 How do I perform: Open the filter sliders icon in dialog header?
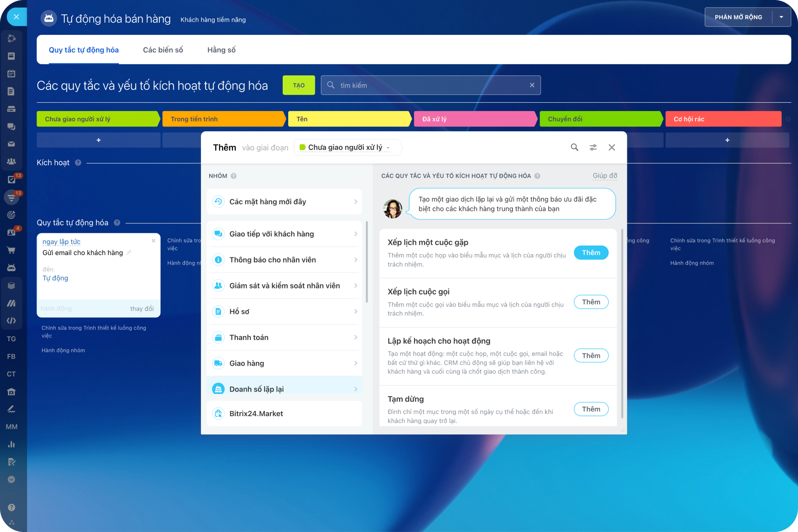[593, 147]
